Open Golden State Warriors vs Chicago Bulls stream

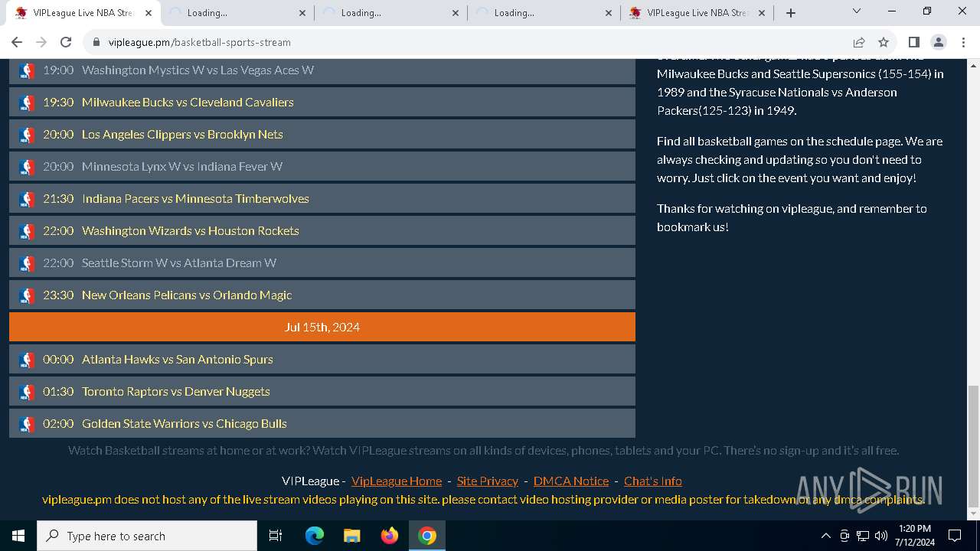pyautogui.click(x=185, y=424)
